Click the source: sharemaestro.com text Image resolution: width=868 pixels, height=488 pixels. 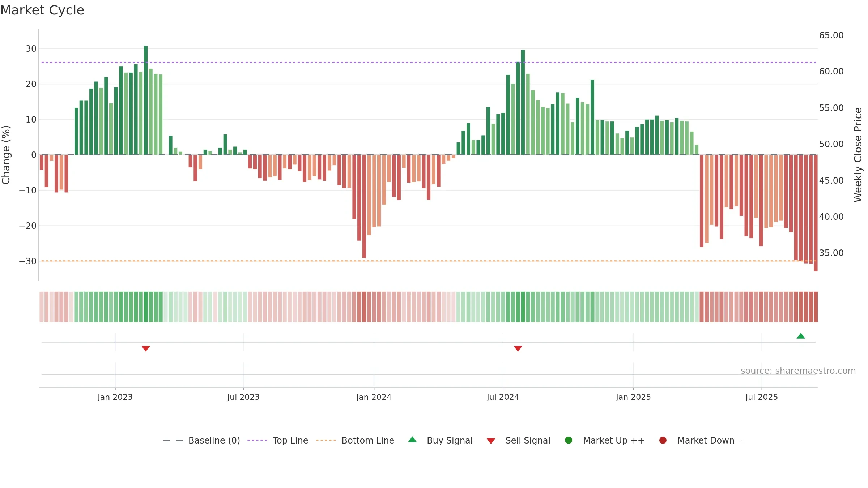pos(798,371)
